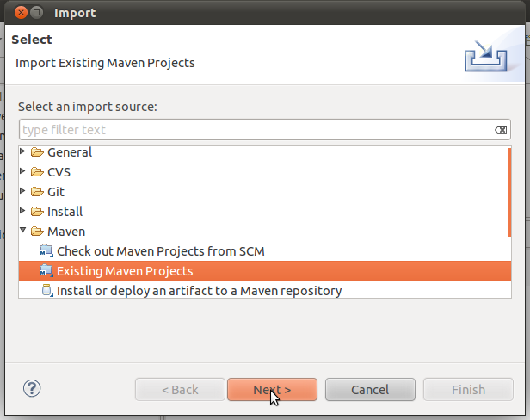Click the CVS folder icon
Image resolution: width=530 pixels, height=420 pixels.
[37, 172]
